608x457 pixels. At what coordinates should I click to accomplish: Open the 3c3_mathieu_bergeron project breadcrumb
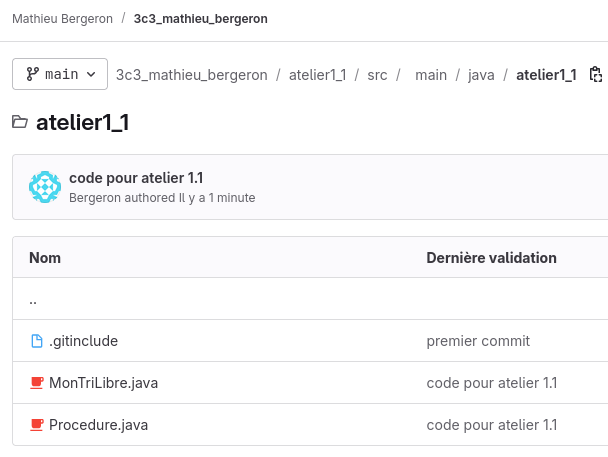pos(200,19)
